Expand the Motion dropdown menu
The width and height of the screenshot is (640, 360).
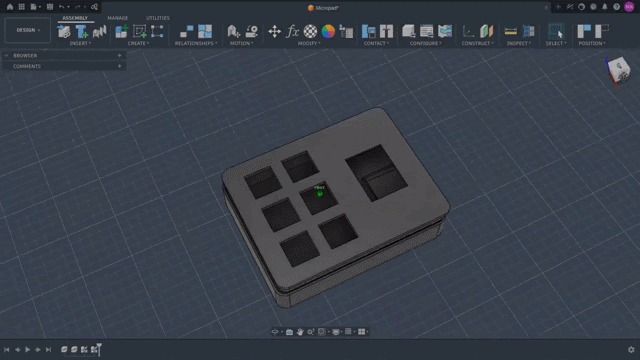pos(242,43)
